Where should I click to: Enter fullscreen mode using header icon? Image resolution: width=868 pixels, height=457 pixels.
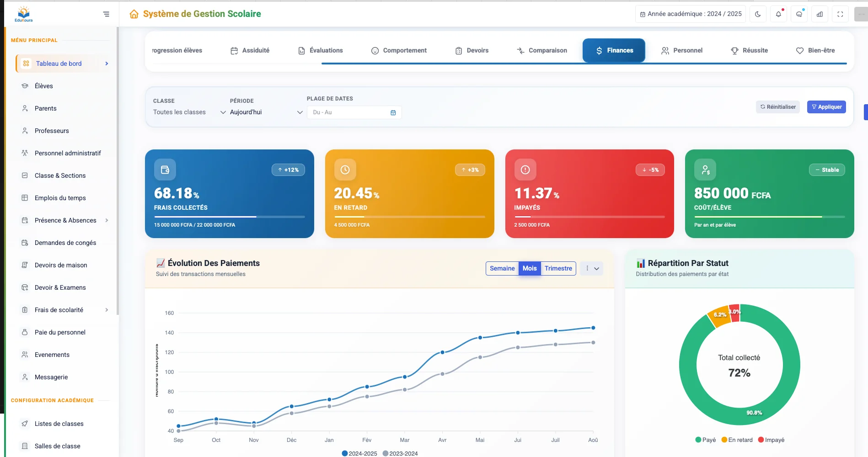[840, 14]
